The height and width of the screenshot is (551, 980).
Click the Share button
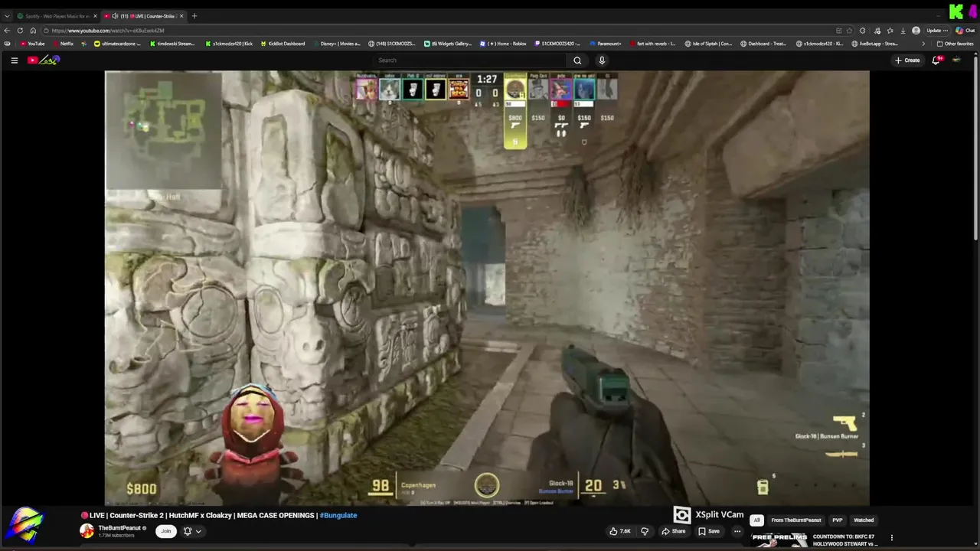point(674,531)
